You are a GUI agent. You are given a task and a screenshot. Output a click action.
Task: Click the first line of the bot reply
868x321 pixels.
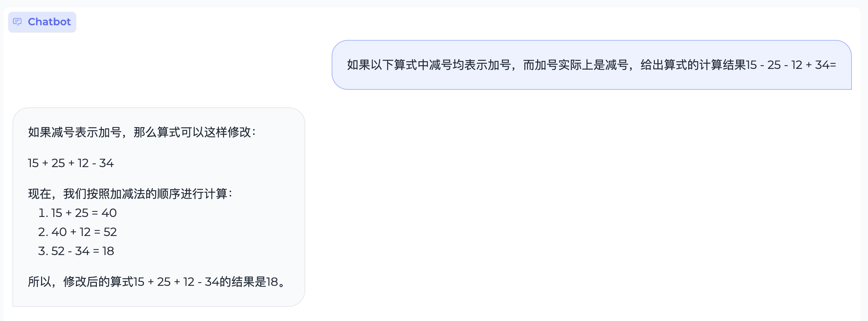[x=142, y=132]
